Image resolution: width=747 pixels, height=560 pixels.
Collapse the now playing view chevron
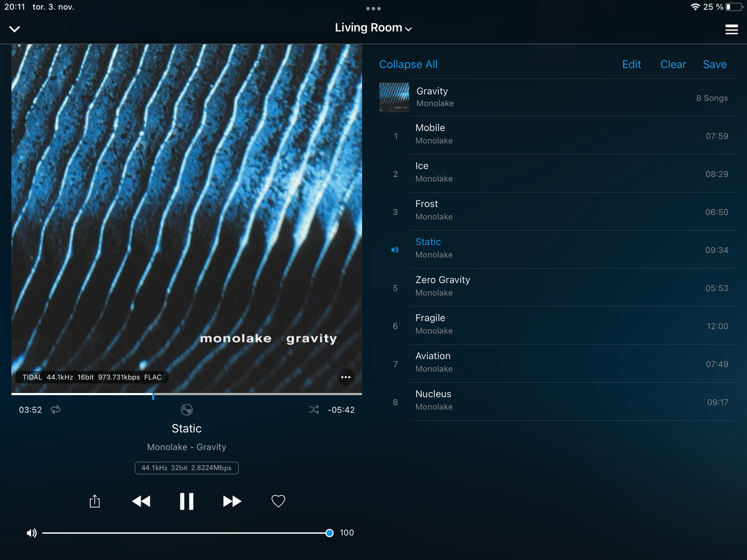[x=15, y=29]
